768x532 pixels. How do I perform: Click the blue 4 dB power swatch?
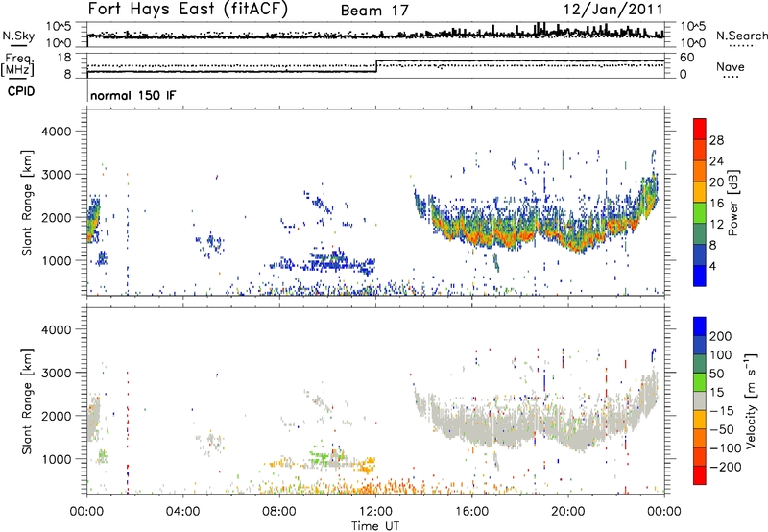pyautogui.click(x=700, y=276)
